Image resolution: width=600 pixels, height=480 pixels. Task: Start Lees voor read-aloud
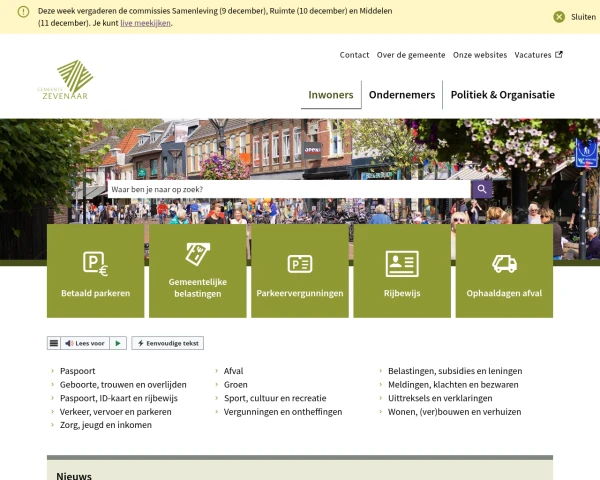tap(84, 343)
